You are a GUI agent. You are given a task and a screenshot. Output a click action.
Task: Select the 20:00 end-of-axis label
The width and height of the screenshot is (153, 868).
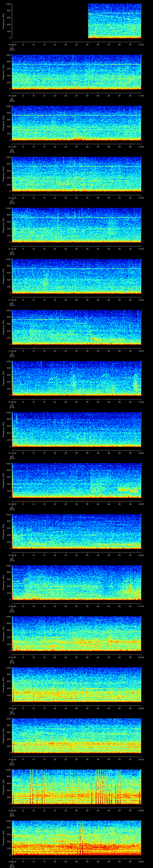(141, 555)
